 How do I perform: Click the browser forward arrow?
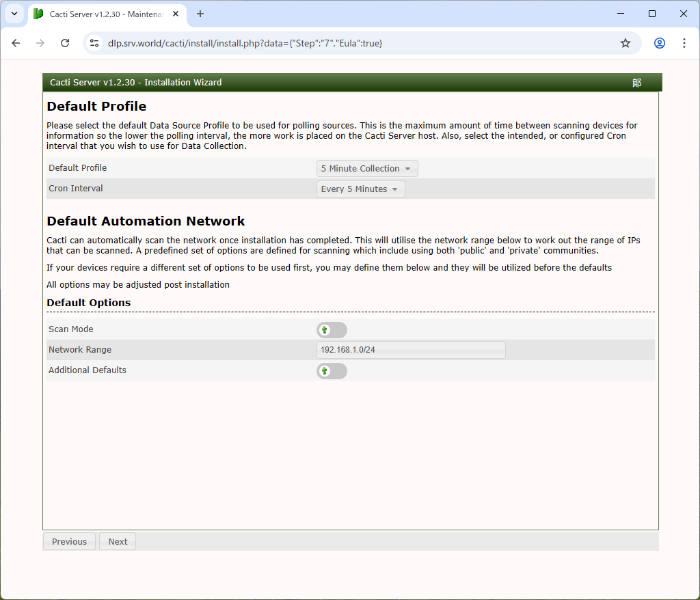(x=40, y=43)
